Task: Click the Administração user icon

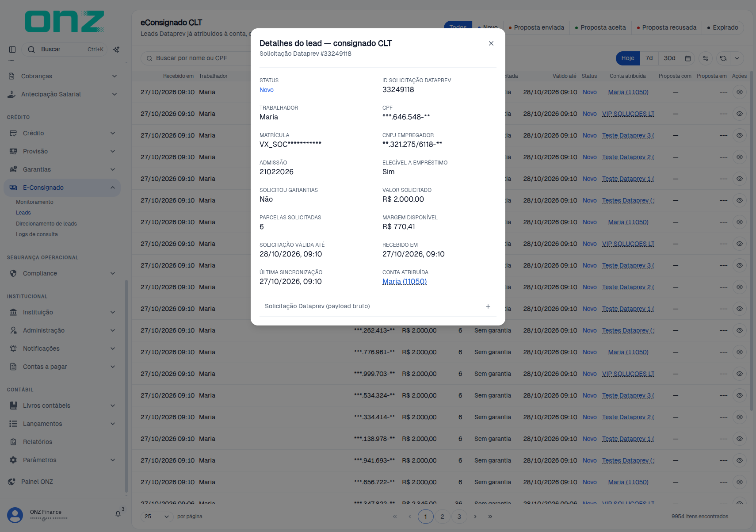Action: pos(13,330)
